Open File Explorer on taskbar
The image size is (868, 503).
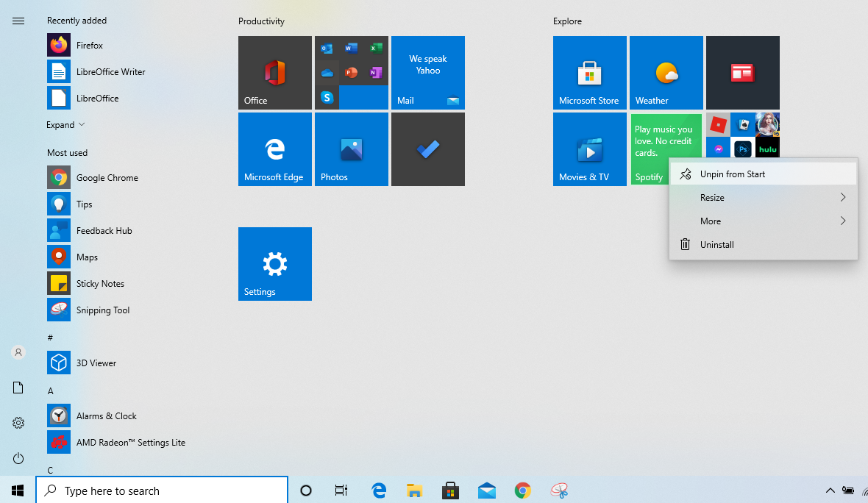(414, 490)
